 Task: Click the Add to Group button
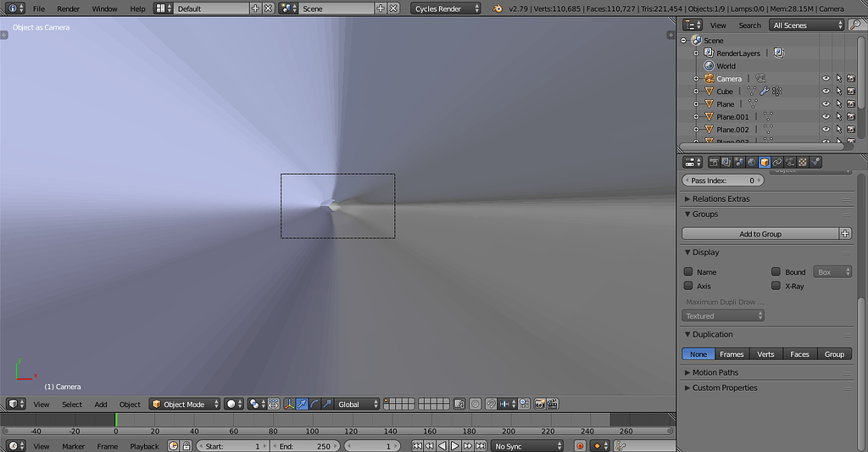tap(760, 234)
